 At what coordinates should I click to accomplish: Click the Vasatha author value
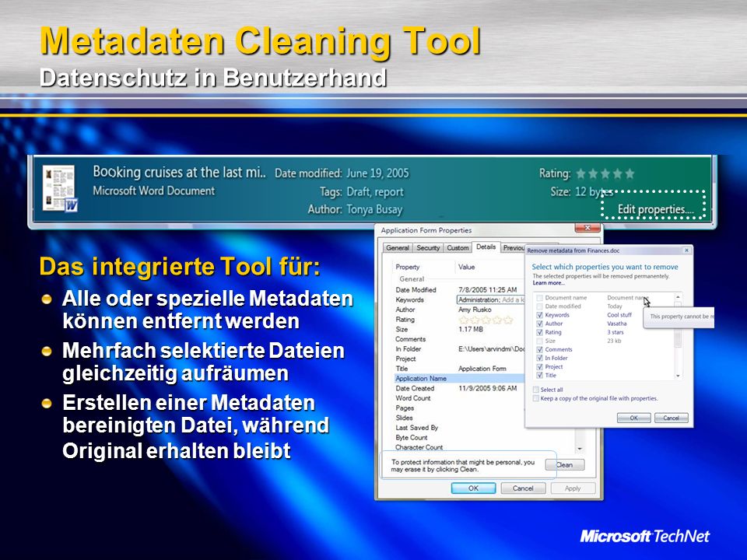click(x=617, y=324)
